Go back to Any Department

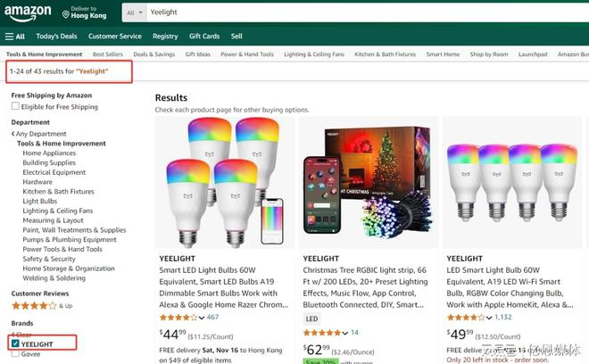click(x=40, y=134)
